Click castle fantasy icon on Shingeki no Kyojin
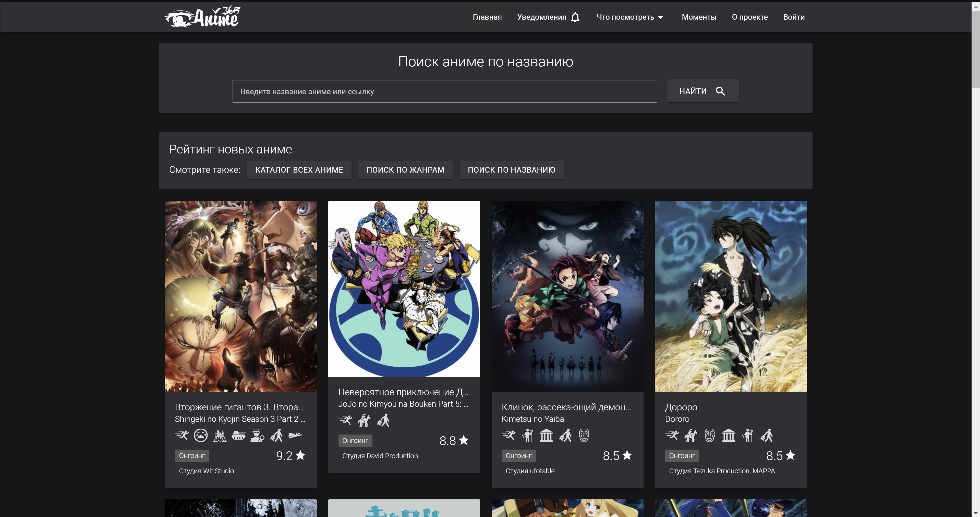This screenshot has width=980, height=517. pyautogui.click(x=220, y=435)
